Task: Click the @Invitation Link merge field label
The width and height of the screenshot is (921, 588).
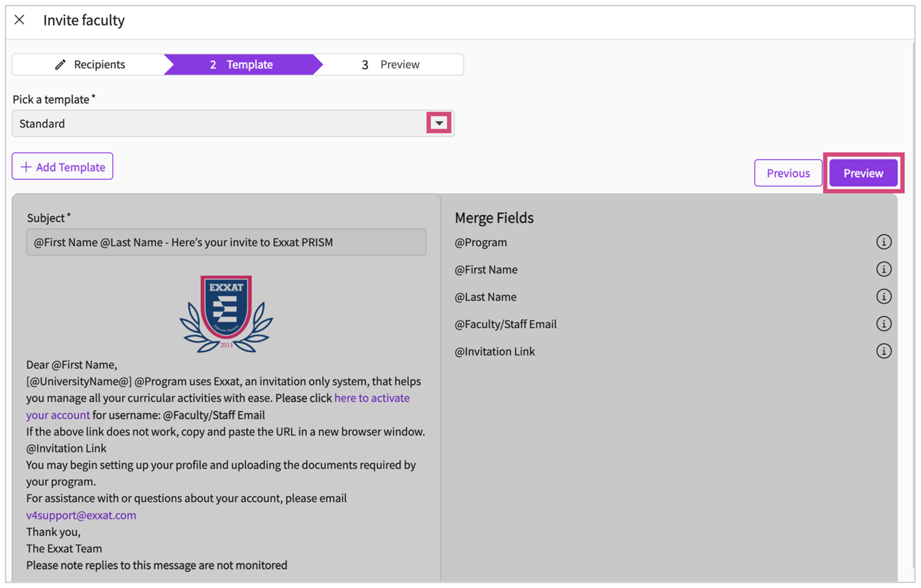Action: click(x=494, y=351)
